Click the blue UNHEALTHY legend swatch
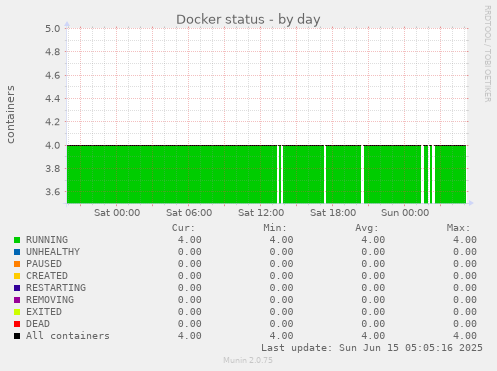497x371 pixels. pyautogui.click(x=17, y=252)
